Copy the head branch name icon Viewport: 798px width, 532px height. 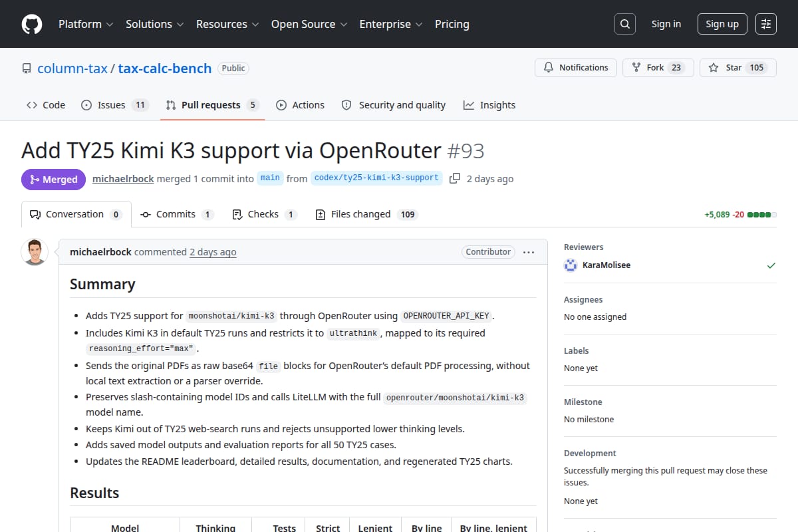tap(455, 178)
